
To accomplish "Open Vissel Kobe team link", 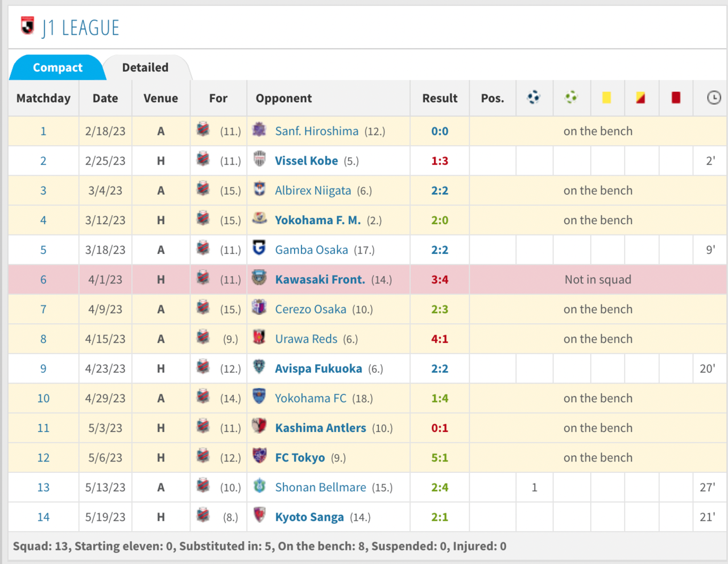I will [x=307, y=160].
